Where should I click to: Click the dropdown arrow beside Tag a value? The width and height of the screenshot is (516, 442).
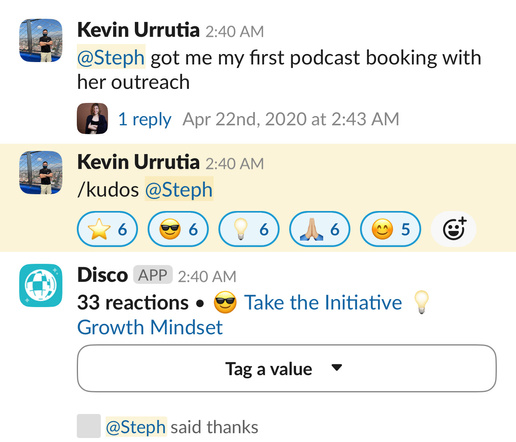337,368
